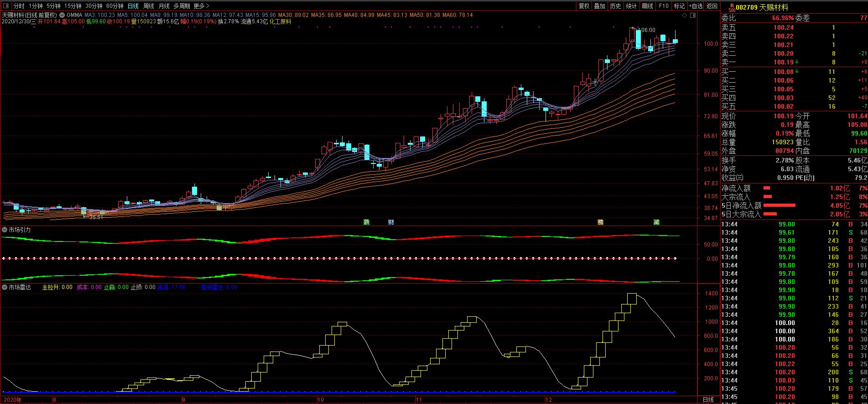Select the 60分钟 period tab

pyautogui.click(x=114, y=6)
